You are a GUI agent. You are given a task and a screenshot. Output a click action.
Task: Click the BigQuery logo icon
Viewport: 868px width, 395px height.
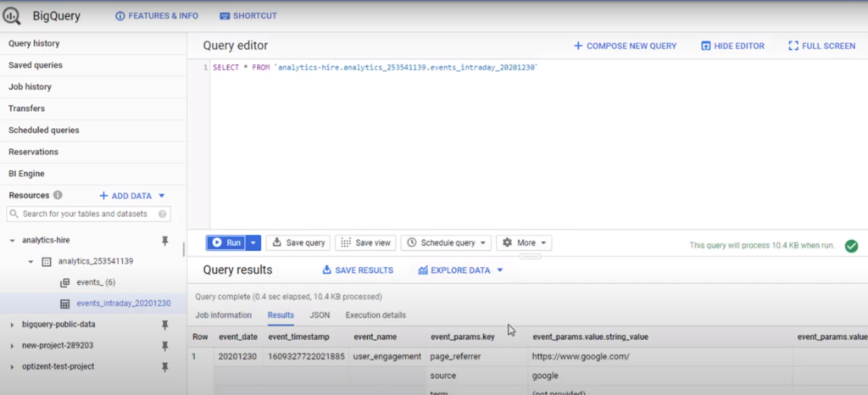coord(13,16)
